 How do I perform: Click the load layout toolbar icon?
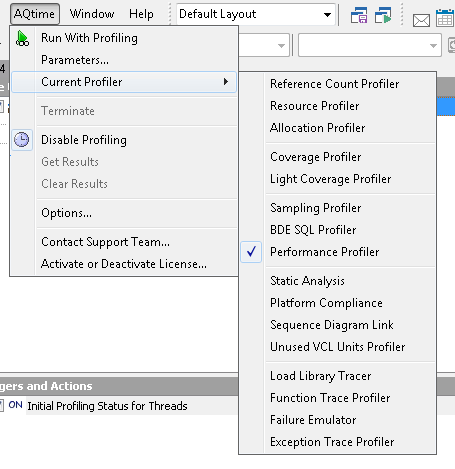[x=383, y=15]
